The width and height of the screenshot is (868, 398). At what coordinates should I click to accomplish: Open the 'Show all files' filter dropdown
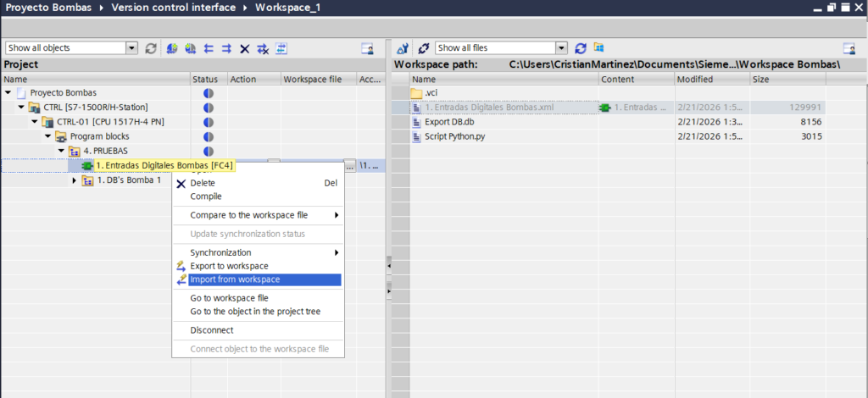click(561, 48)
